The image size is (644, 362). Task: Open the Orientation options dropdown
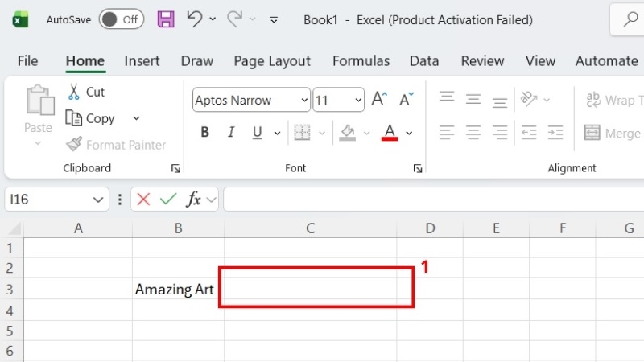pyautogui.click(x=547, y=100)
